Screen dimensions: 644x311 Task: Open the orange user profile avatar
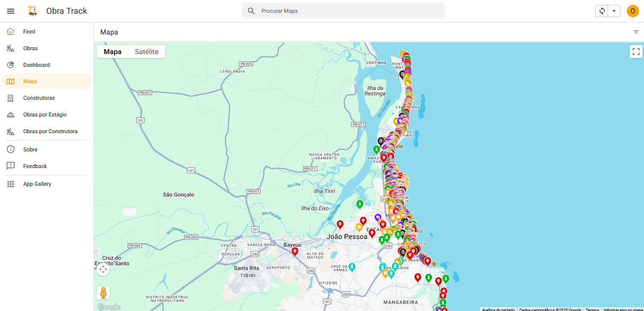click(x=633, y=11)
